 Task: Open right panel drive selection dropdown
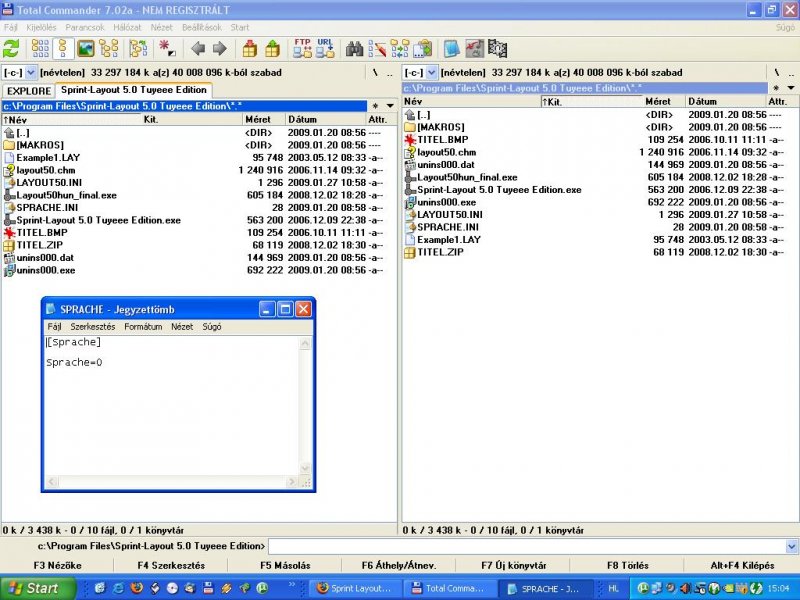click(432, 72)
